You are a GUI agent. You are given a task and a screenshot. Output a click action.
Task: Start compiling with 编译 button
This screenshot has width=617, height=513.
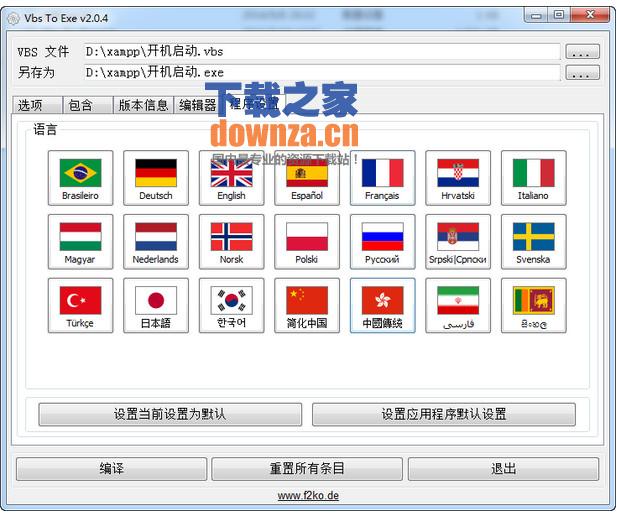click(x=111, y=469)
